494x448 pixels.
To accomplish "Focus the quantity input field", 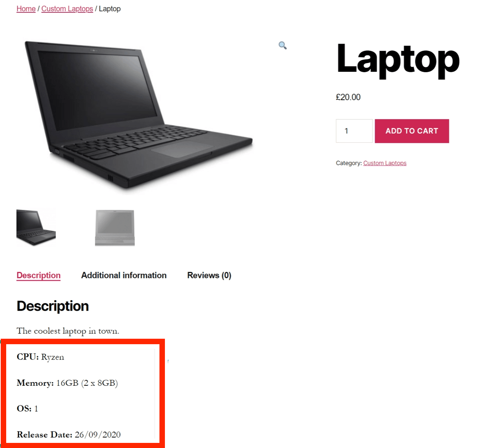I will coord(354,131).
